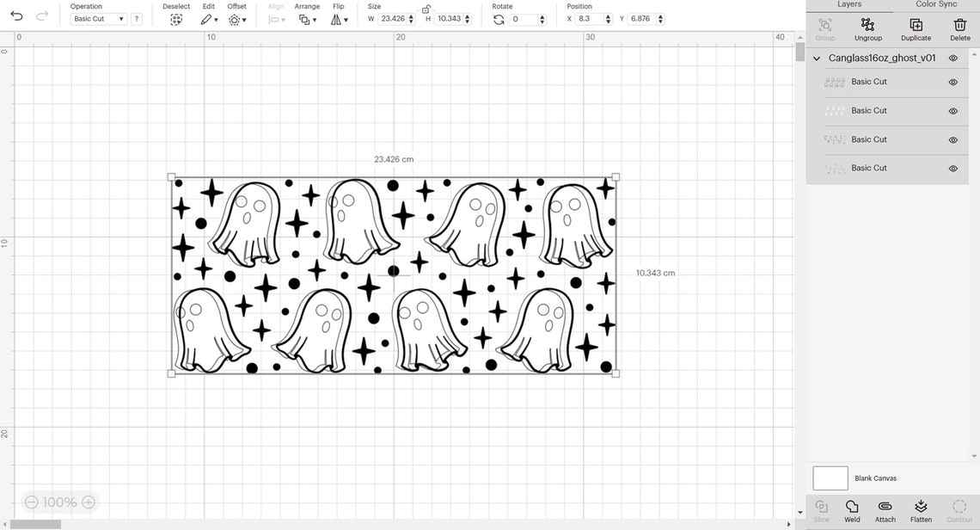Click the Rotate icon

(x=499, y=19)
